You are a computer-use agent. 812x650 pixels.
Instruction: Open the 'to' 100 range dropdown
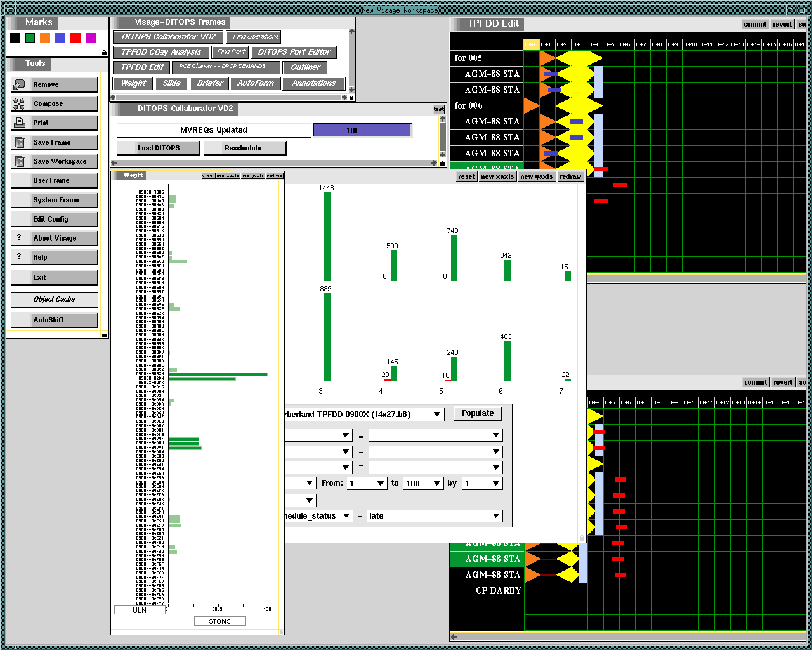437,484
